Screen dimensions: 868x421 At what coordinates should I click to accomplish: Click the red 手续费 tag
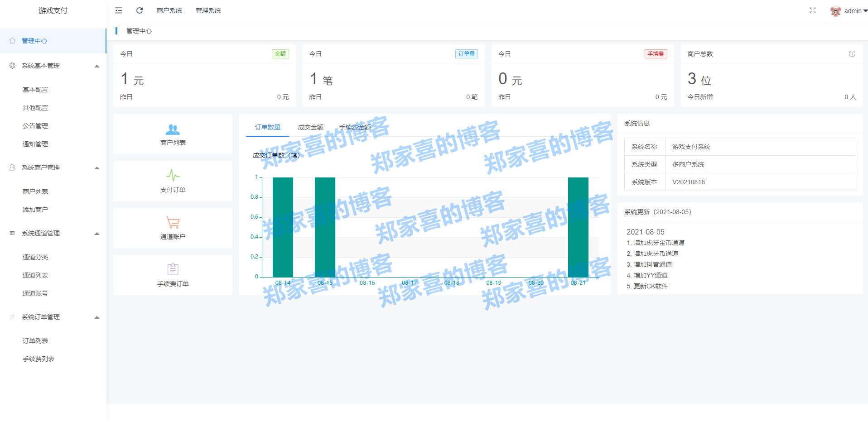[x=656, y=54]
